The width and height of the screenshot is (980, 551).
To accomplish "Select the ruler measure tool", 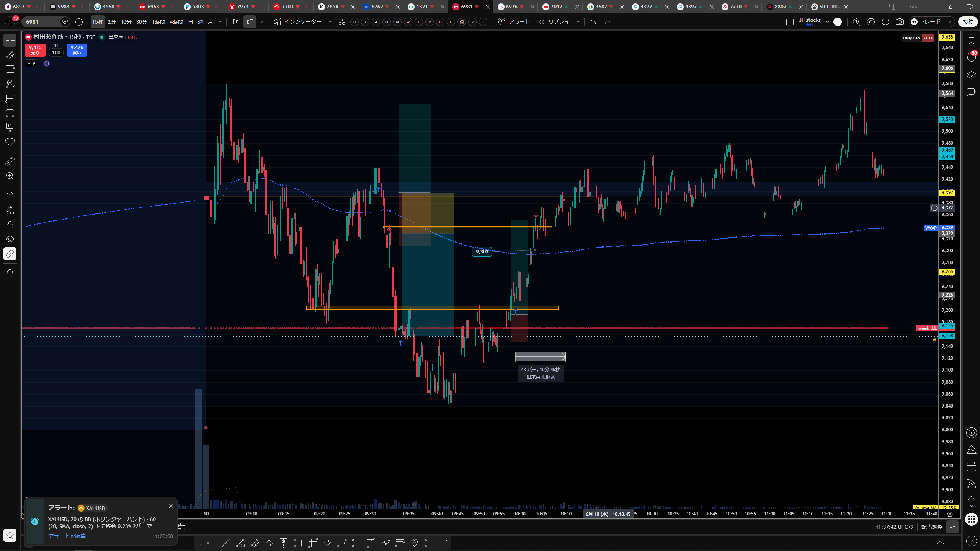I will [x=10, y=161].
